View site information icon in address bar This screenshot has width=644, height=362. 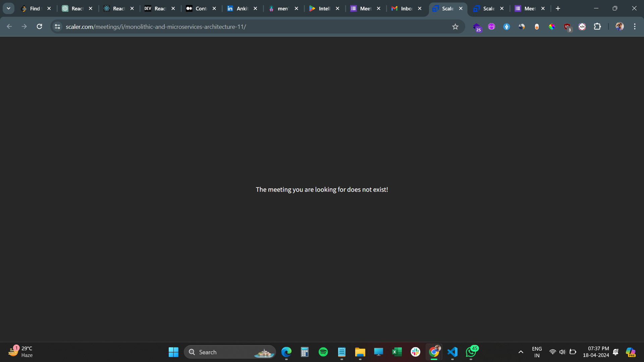(57, 26)
